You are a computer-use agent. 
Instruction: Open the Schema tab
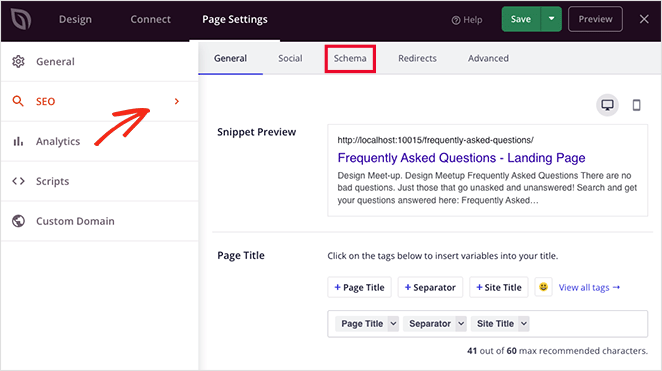pyautogui.click(x=350, y=58)
